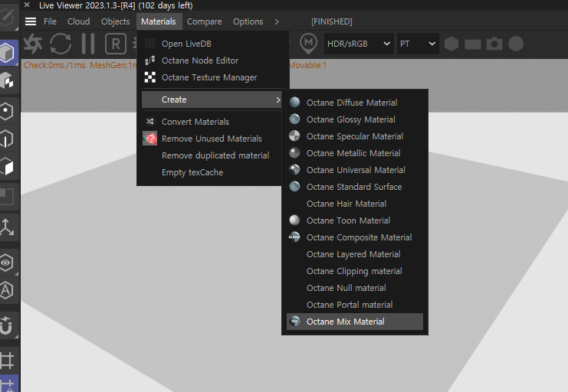Click the hexagon icon in Live Viewer toolbar

coord(451,44)
